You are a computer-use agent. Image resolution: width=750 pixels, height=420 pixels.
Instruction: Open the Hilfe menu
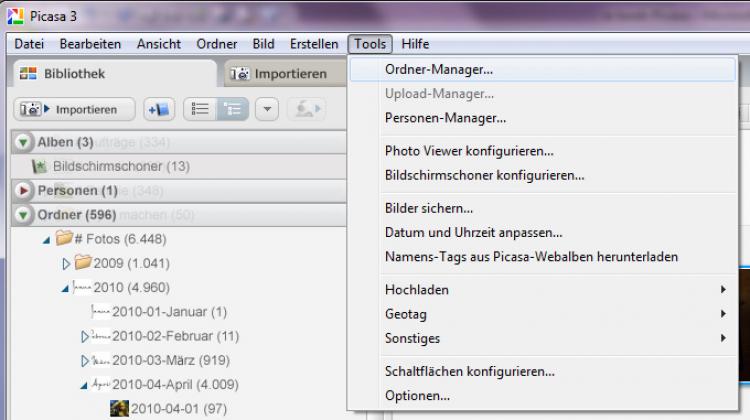pos(415,44)
